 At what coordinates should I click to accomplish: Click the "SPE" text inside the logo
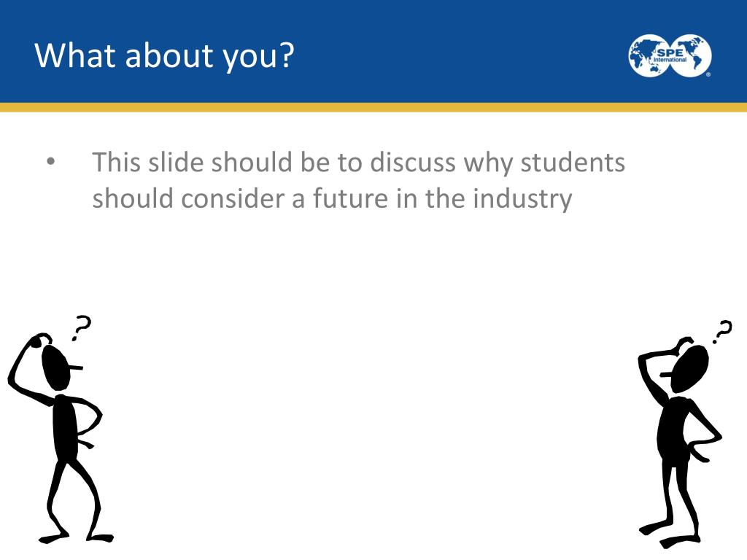pos(670,52)
